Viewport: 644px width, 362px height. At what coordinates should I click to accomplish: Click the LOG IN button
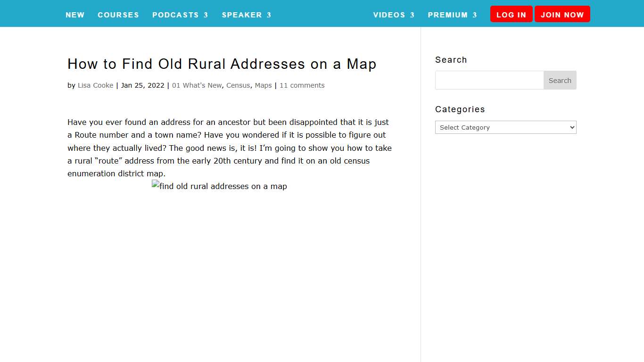[x=511, y=14]
